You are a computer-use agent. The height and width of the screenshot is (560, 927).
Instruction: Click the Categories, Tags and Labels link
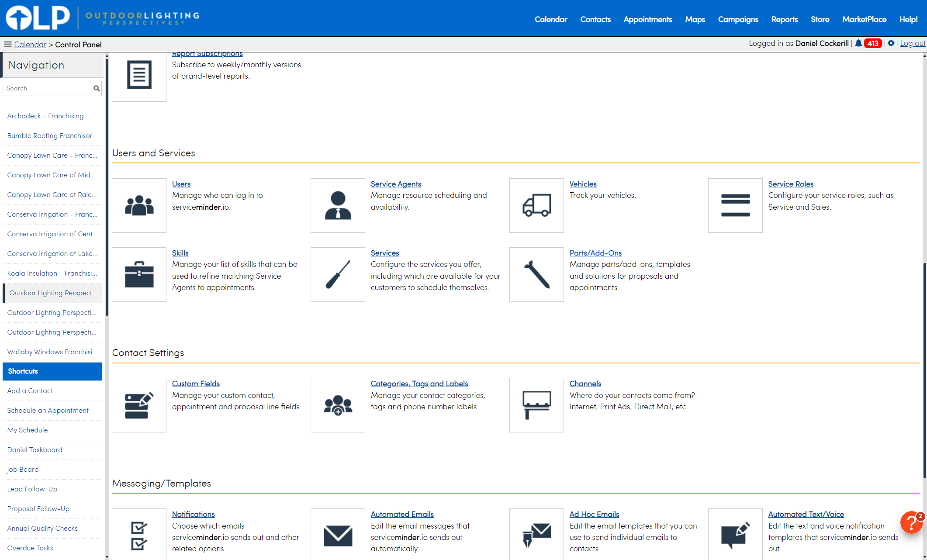419,384
